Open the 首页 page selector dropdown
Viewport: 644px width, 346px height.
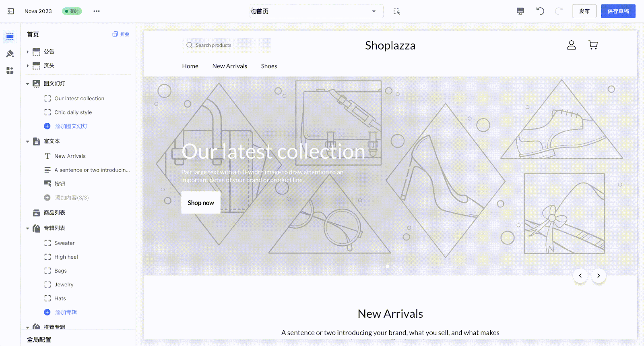tap(316, 11)
